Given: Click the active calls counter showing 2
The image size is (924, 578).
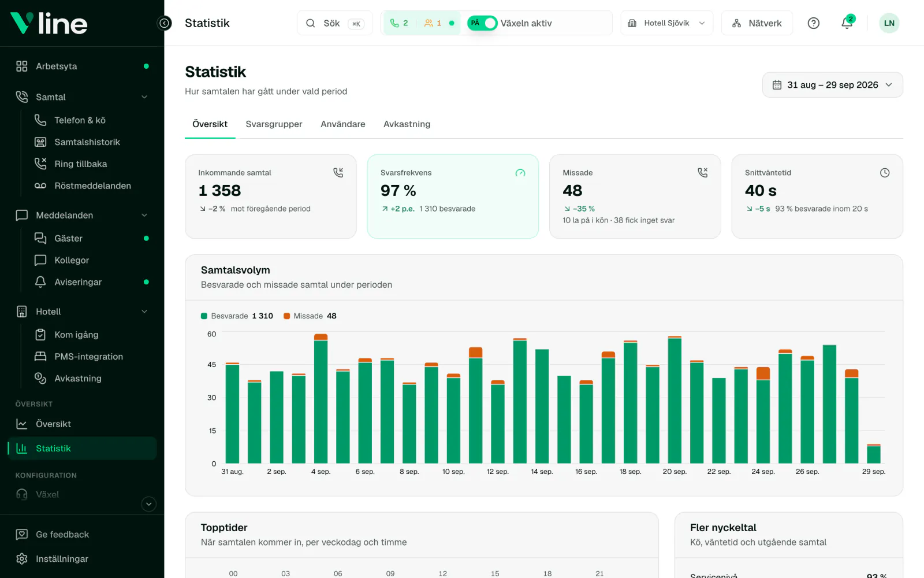Looking at the screenshot, I should click(399, 23).
